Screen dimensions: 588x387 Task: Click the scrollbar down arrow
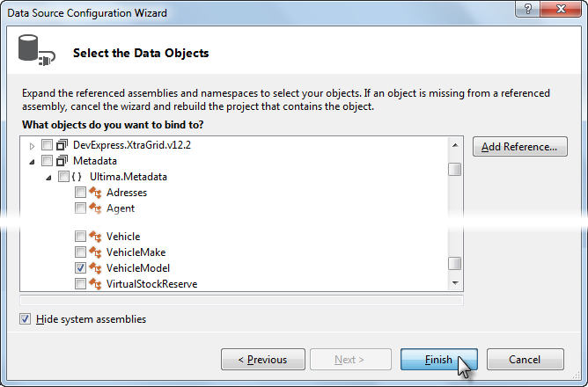click(x=455, y=283)
